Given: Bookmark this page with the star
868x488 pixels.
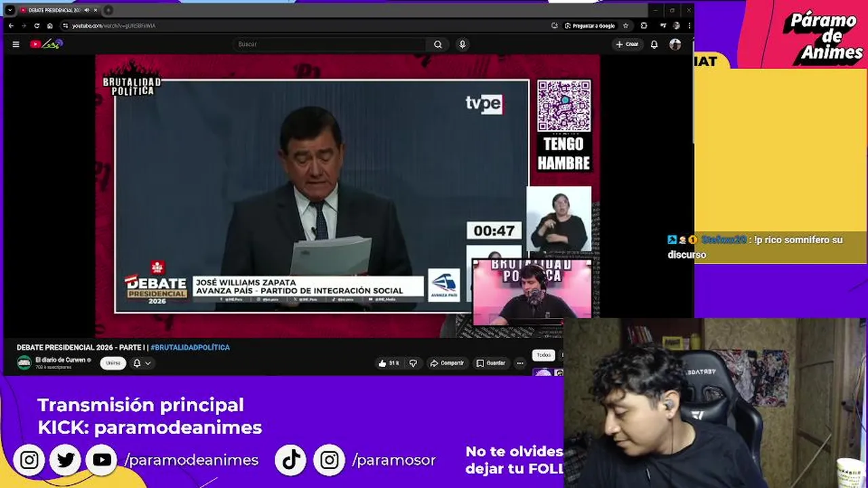Looking at the screenshot, I should coord(625,26).
